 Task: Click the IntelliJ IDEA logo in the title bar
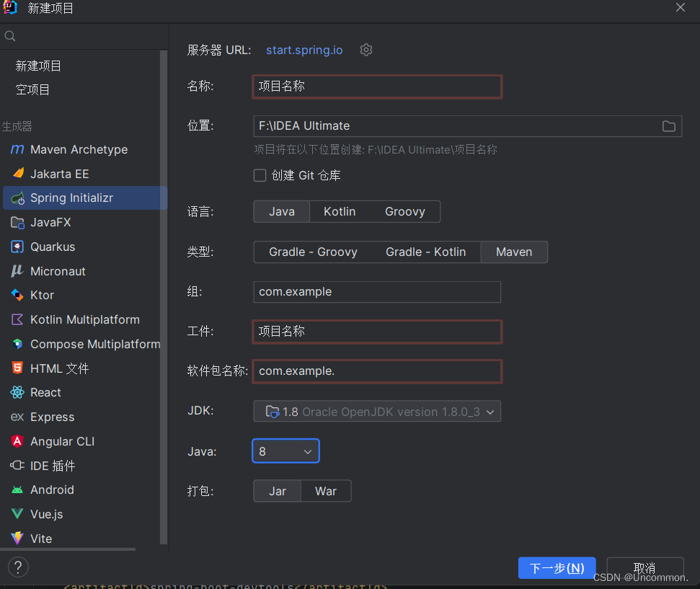pyautogui.click(x=10, y=8)
